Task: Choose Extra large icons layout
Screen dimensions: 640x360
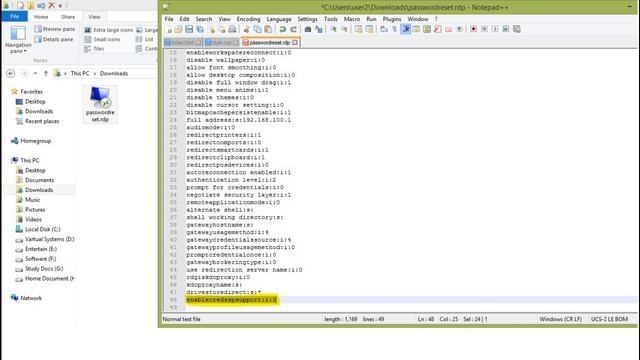Action: 109,30
